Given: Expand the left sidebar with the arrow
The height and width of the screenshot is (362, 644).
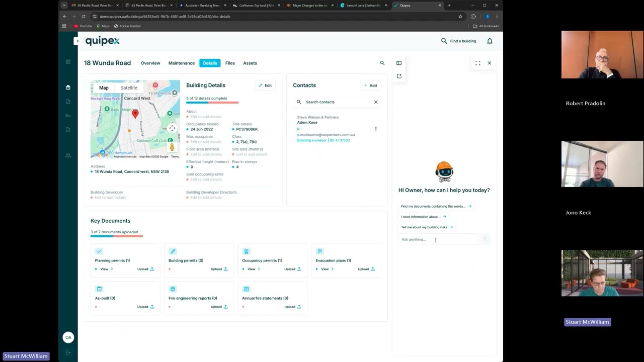Looking at the screenshot, I should pos(76,41).
